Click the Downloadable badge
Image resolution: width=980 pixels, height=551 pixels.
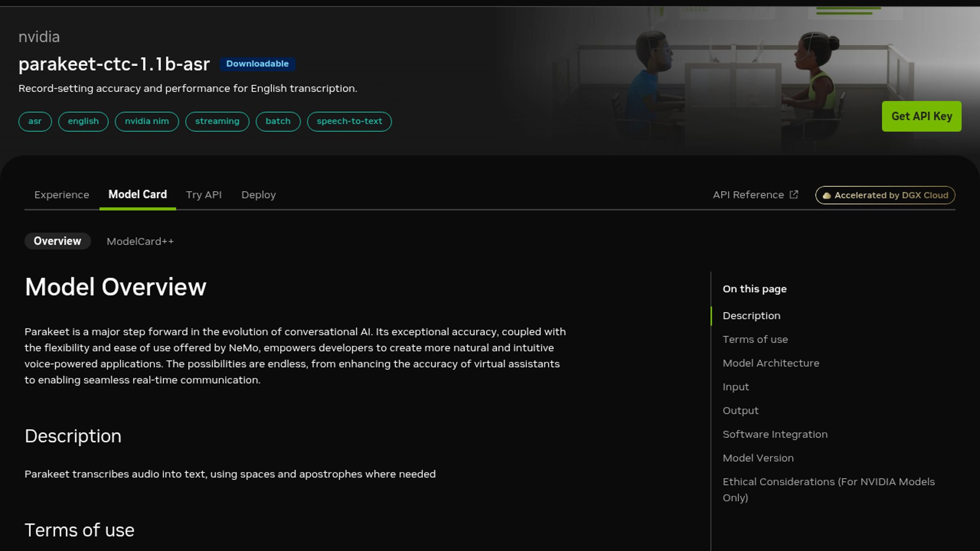[x=257, y=64]
